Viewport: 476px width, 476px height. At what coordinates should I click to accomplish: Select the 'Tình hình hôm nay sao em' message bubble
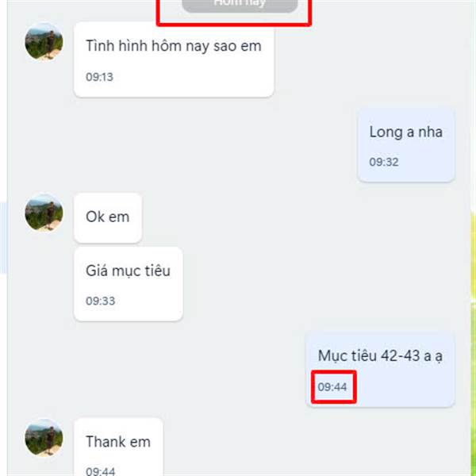coord(174,59)
